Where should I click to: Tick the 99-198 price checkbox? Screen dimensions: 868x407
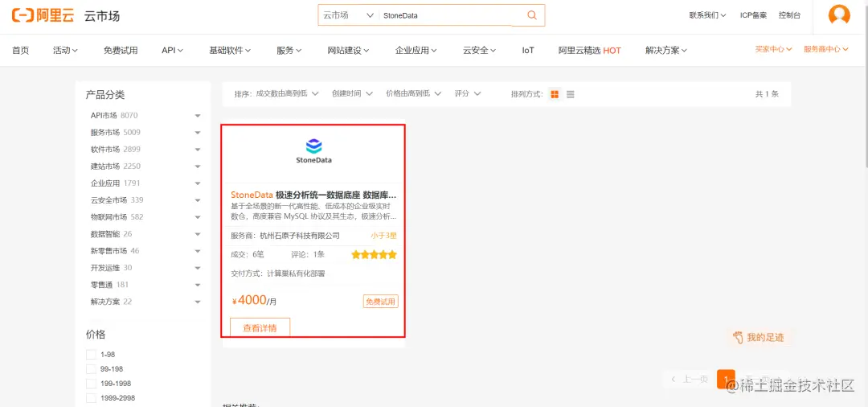click(x=91, y=368)
